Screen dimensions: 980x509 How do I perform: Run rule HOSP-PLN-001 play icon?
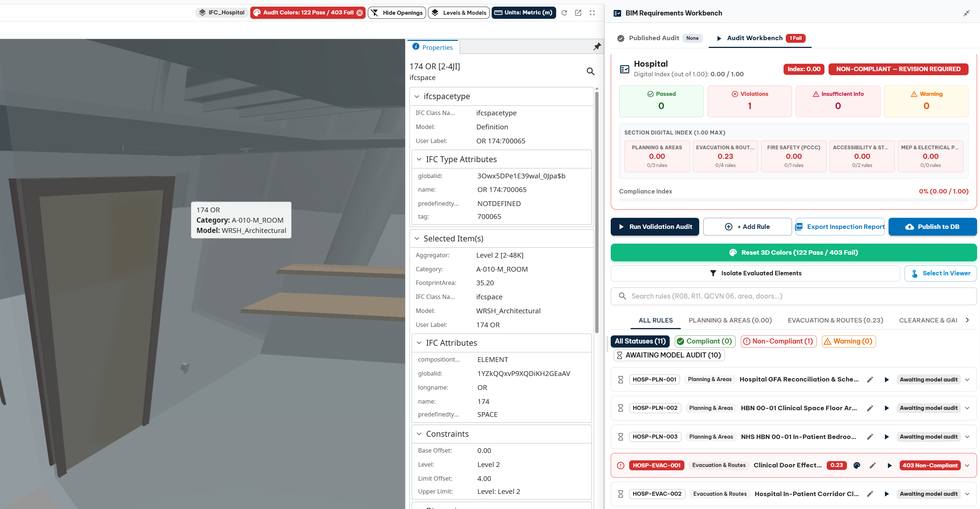(887, 380)
